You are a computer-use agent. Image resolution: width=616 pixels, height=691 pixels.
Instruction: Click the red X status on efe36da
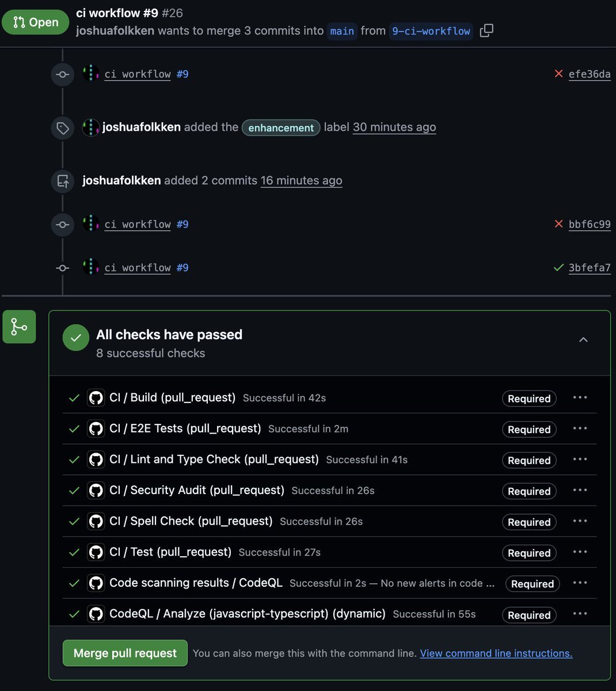click(x=558, y=74)
